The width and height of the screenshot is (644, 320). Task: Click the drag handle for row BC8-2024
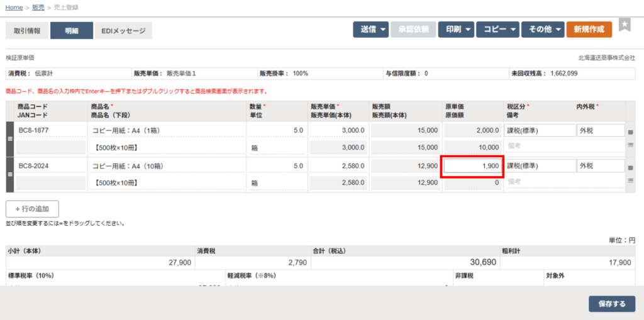pos(9,175)
